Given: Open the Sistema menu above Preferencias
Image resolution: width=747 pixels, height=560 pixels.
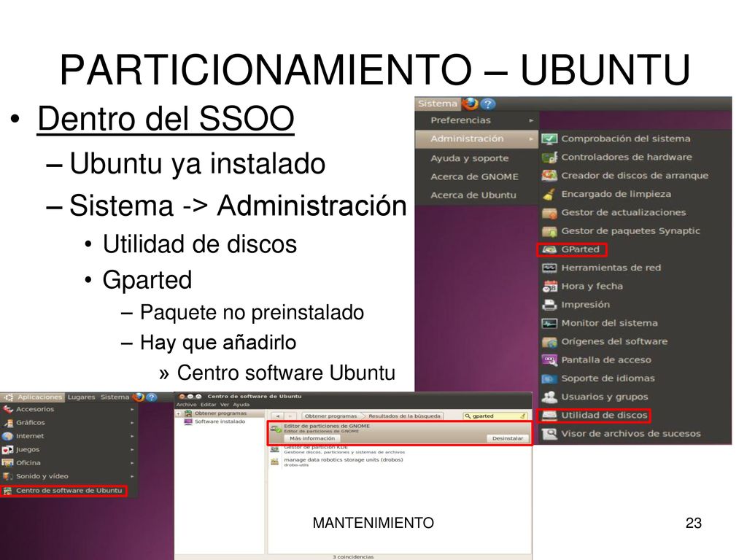Looking at the screenshot, I should click(x=438, y=104).
